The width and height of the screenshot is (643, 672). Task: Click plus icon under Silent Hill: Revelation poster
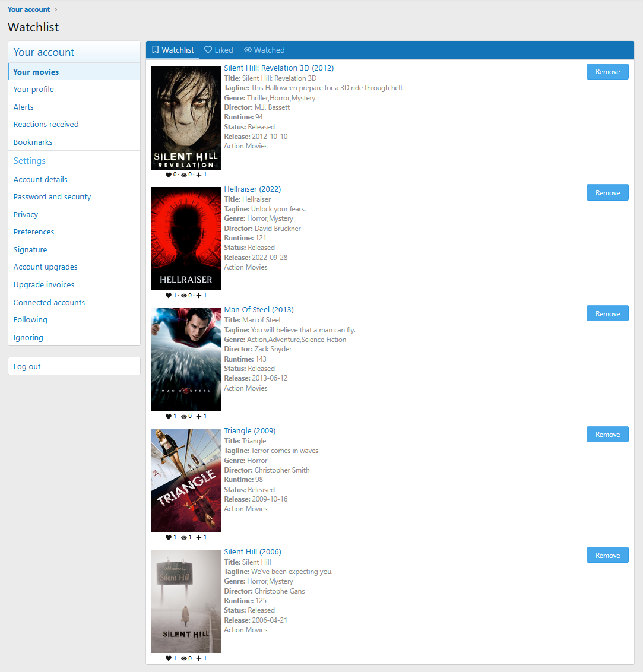tap(199, 175)
